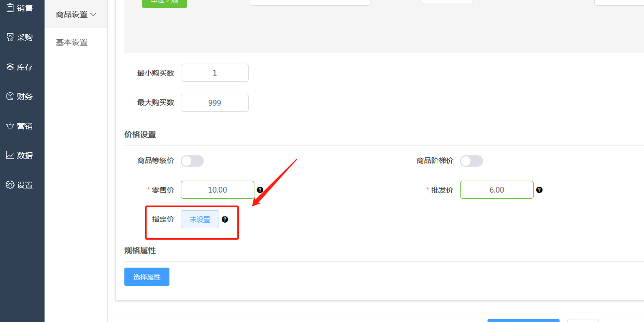The width and height of the screenshot is (644, 322).
Task: Open the 营销 marketing sidebar section
Action: coord(20,126)
